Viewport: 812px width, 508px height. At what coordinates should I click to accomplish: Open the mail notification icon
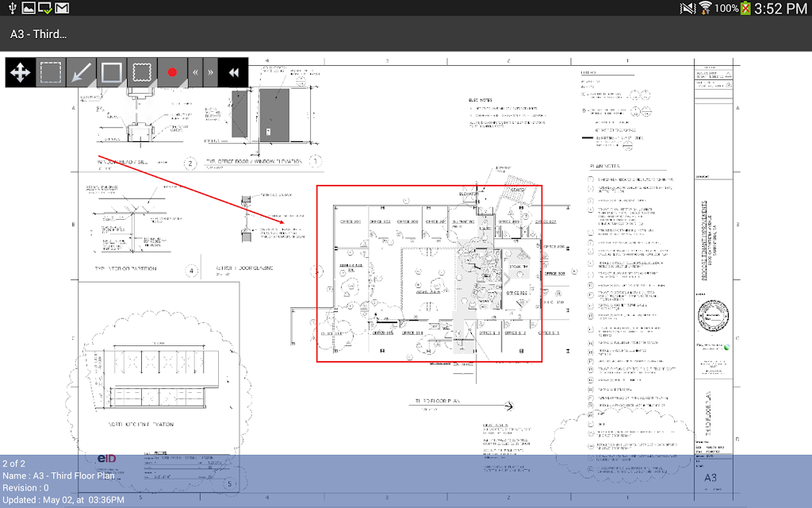click(x=62, y=8)
